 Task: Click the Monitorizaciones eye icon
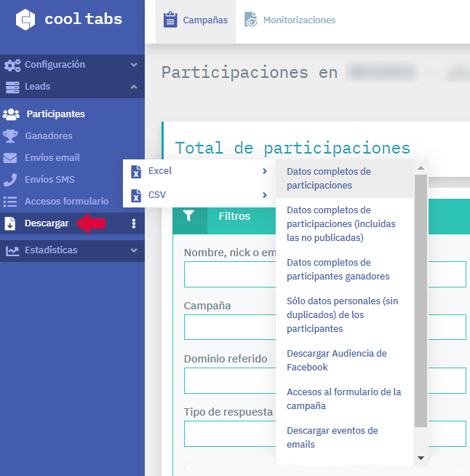(251, 20)
